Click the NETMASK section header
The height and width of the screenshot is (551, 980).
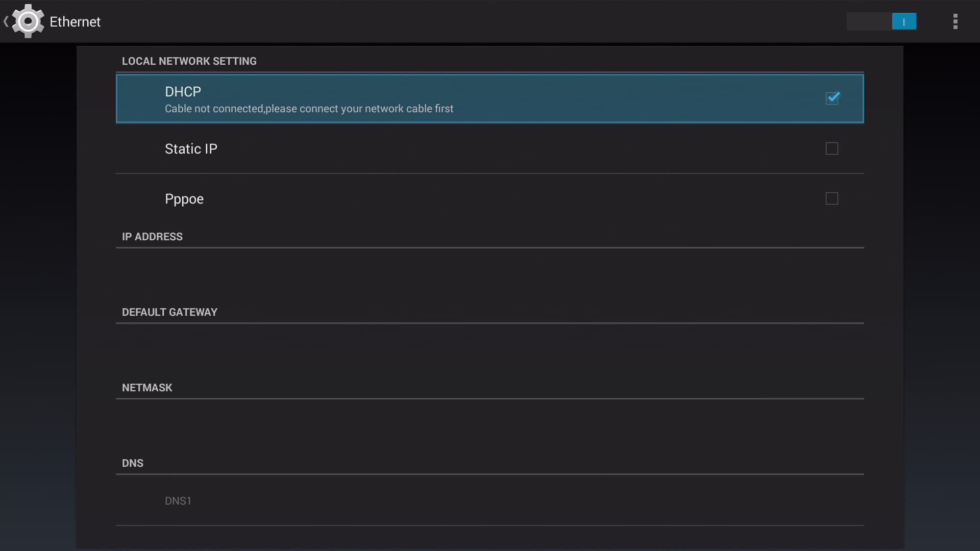point(147,388)
